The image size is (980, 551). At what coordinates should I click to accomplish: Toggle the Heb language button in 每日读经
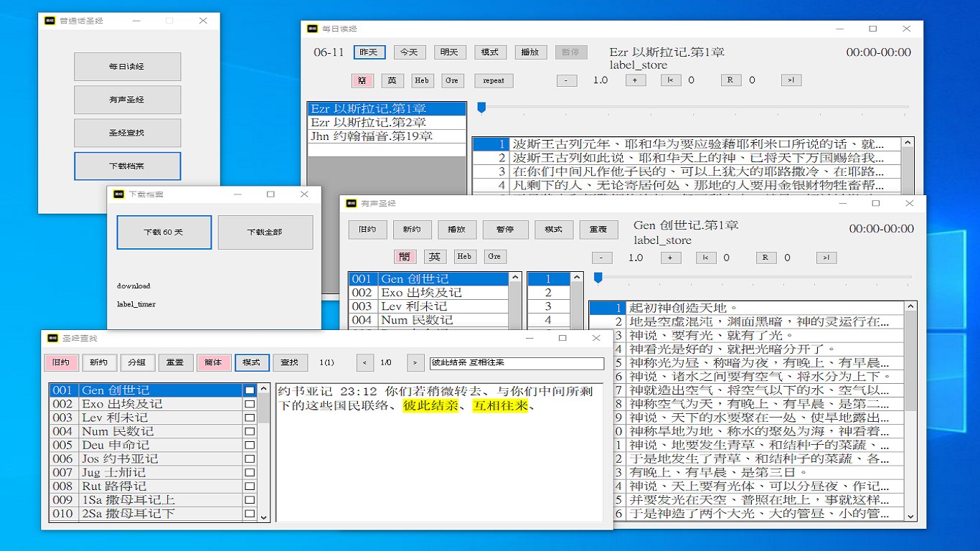tap(422, 80)
